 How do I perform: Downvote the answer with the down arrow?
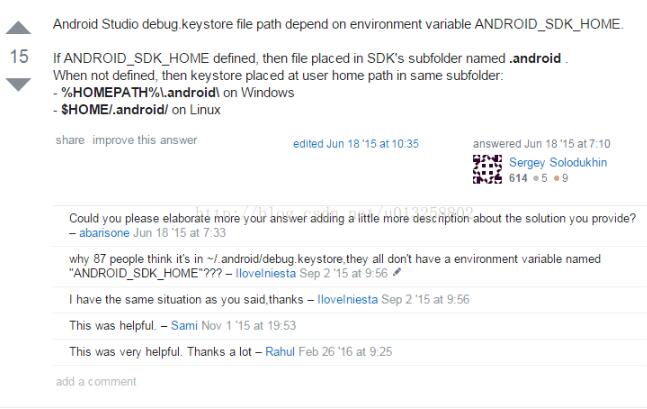tap(19, 85)
